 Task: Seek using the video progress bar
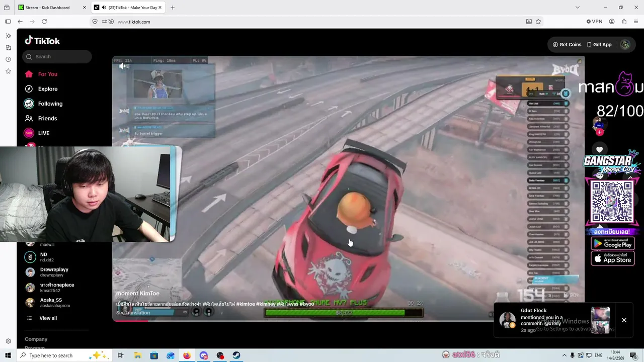[x=348, y=320]
